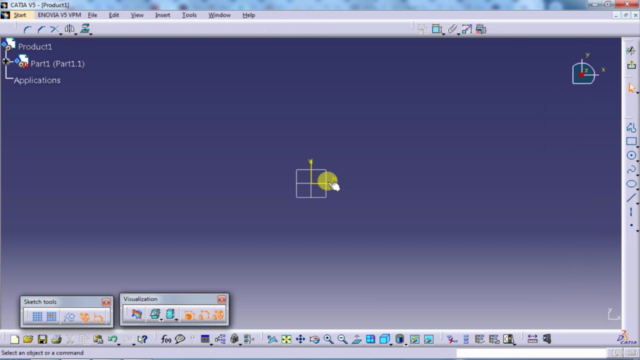
Task: Click the Fly Mode icon
Action: point(272,339)
